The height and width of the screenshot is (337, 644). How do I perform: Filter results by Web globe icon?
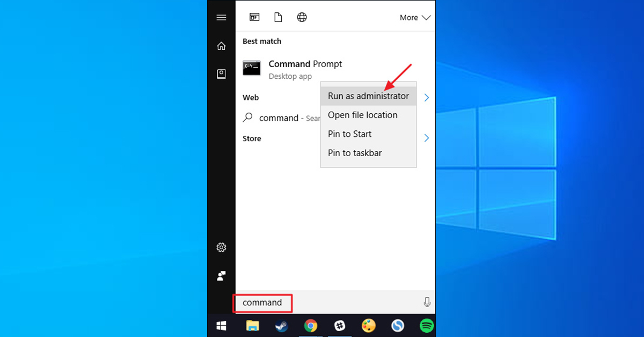tap(302, 17)
